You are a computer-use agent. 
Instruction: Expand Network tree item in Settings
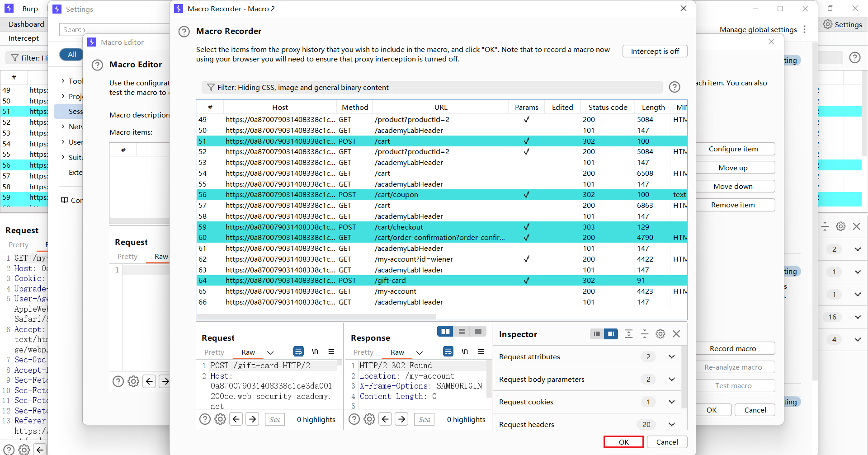[x=63, y=127]
